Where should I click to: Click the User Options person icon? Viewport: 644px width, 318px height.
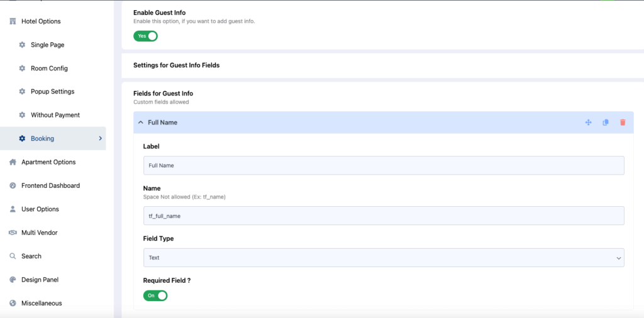pos(13,209)
